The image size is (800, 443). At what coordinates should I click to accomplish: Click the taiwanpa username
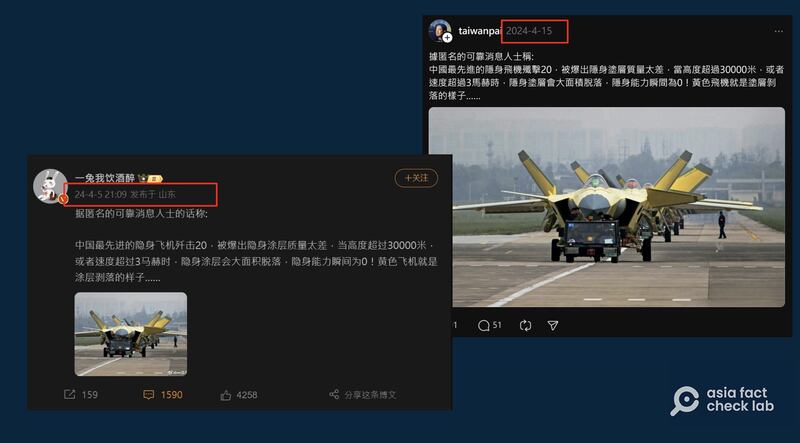pyautogui.click(x=480, y=31)
